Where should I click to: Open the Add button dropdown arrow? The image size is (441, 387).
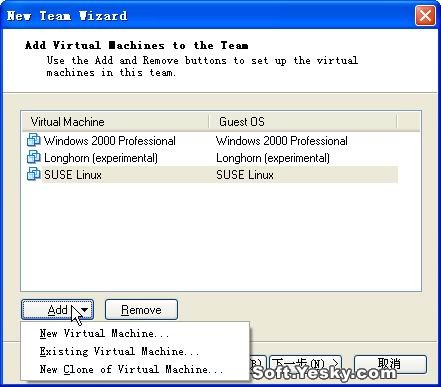(84, 310)
